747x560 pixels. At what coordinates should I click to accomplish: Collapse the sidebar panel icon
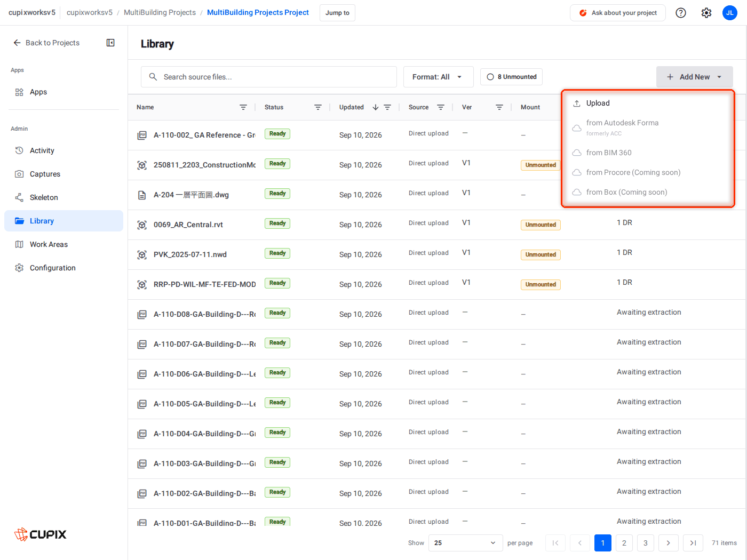pos(110,43)
